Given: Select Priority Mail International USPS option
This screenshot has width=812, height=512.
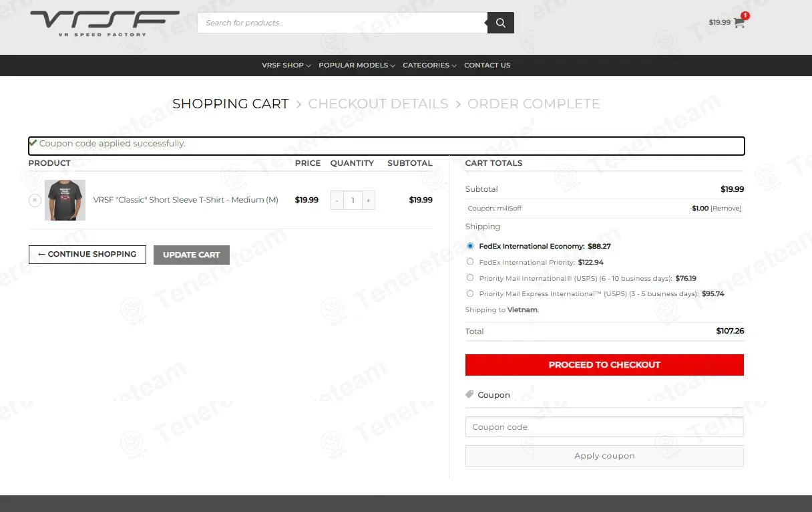Looking at the screenshot, I should point(470,278).
